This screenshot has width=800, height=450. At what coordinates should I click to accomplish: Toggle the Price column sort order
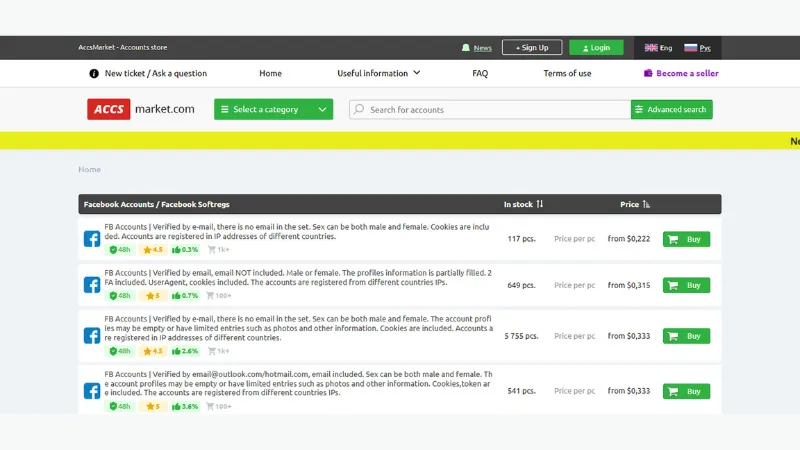click(647, 204)
